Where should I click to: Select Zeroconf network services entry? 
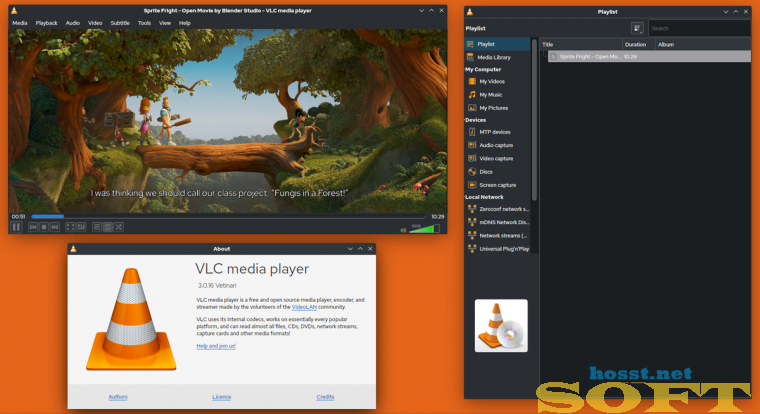[497, 209]
